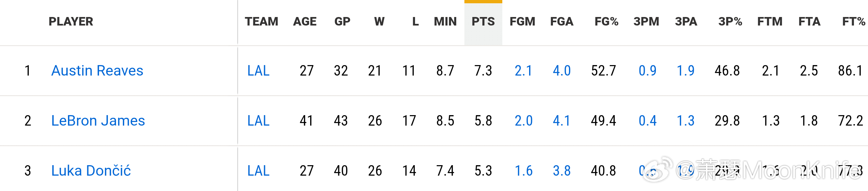Open Luka Dončić FGA value 3.8
The width and height of the screenshot is (868, 191).
pyautogui.click(x=562, y=170)
